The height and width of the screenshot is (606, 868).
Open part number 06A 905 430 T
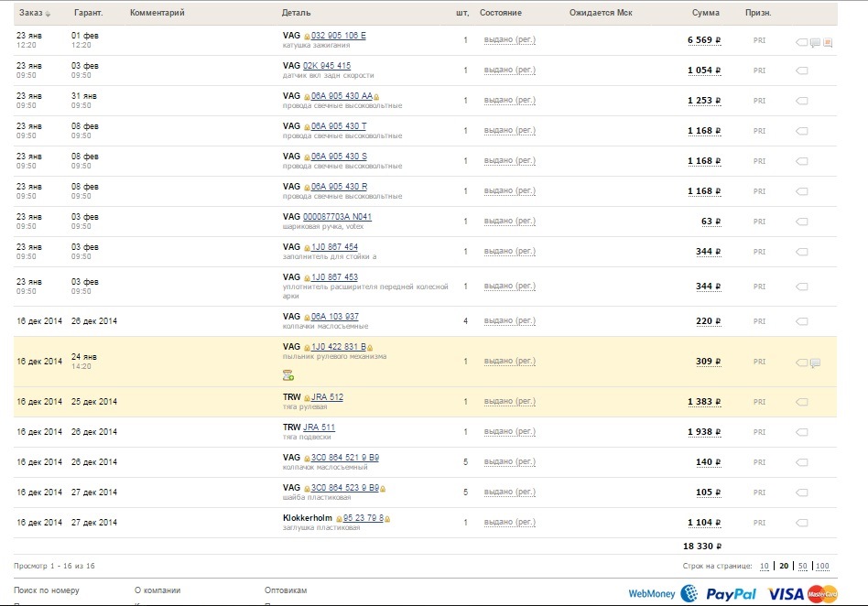[x=338, y=126]
